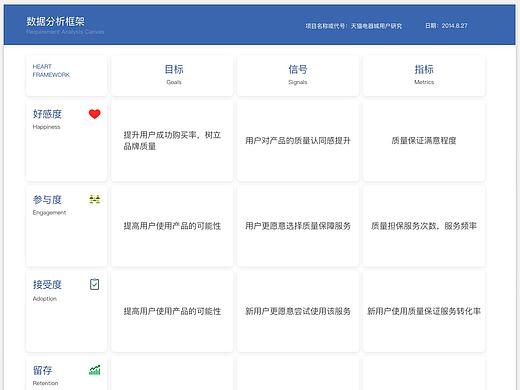This screenshot has height=390, width=520.
Task: Click the HEART FRAMEWORK label
Action: pyautogui.click(x=51, y=71)
